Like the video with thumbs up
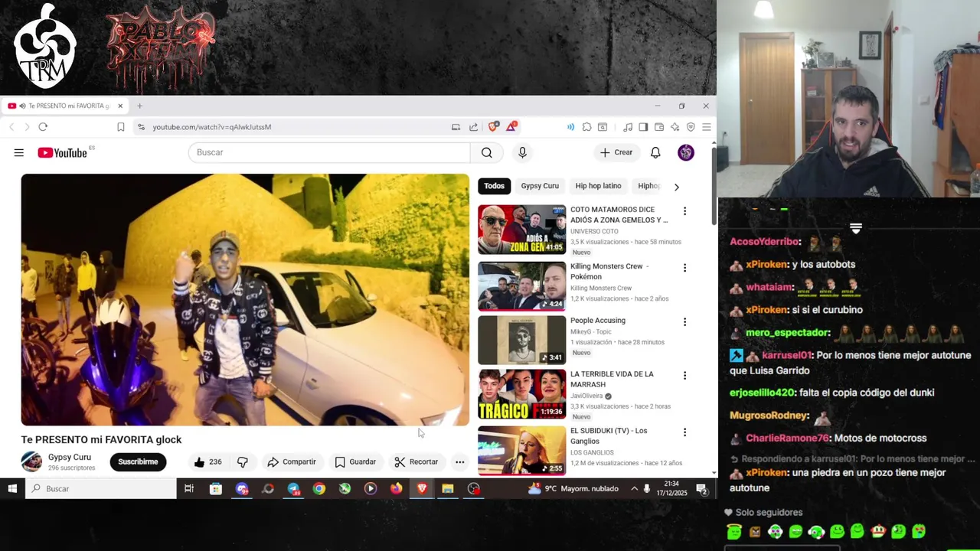This screenshot has height=551, width=980. 207,462
